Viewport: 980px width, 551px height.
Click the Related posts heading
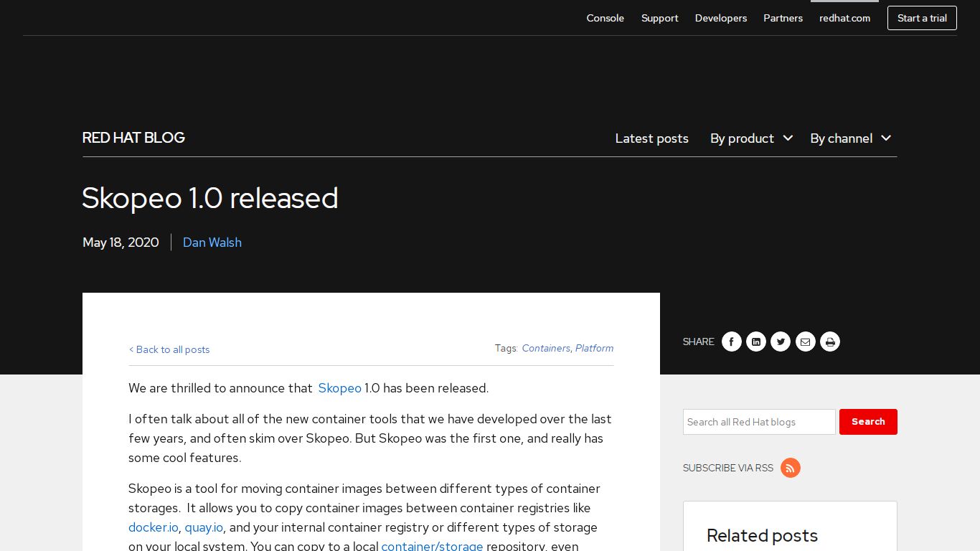click(762, 535)
